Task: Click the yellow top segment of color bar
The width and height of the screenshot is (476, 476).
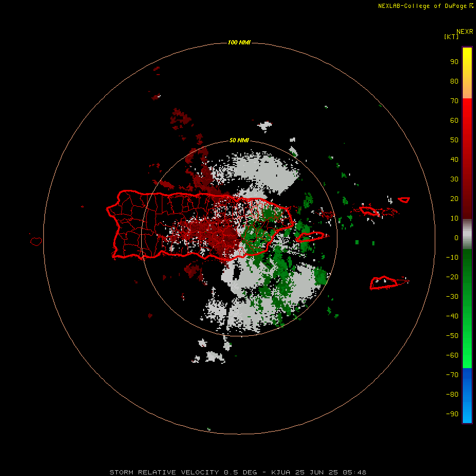Action: [467, 73]
